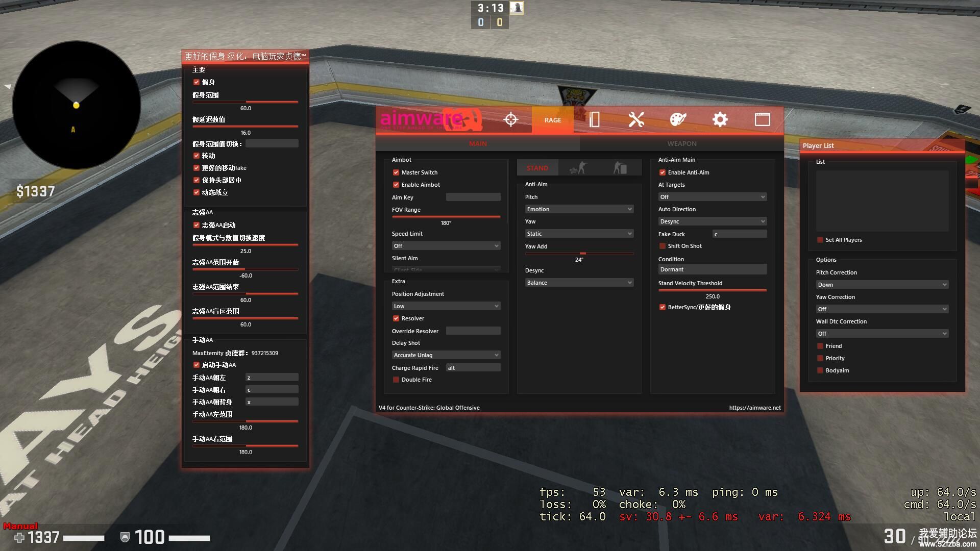Toggle the 志强AA启动 checkbox
This screenshot has width=980, height=551.
pyautogui.click(x=196, y=225)
